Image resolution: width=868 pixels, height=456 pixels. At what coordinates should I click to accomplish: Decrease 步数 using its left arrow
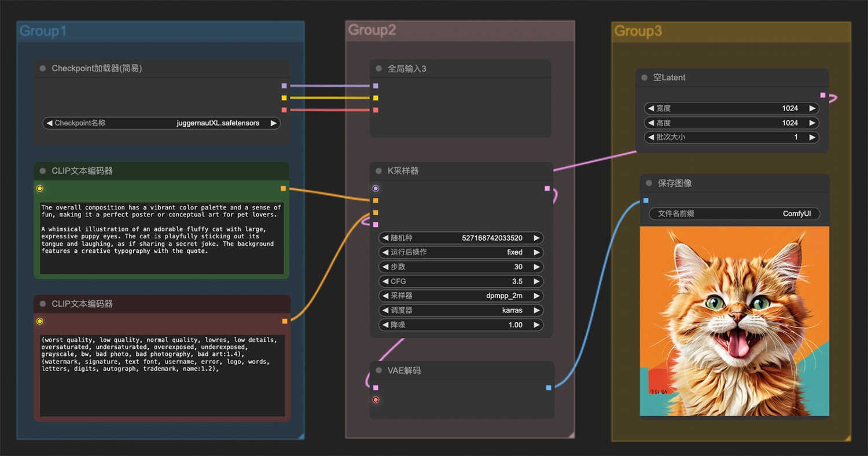point(386,267)
